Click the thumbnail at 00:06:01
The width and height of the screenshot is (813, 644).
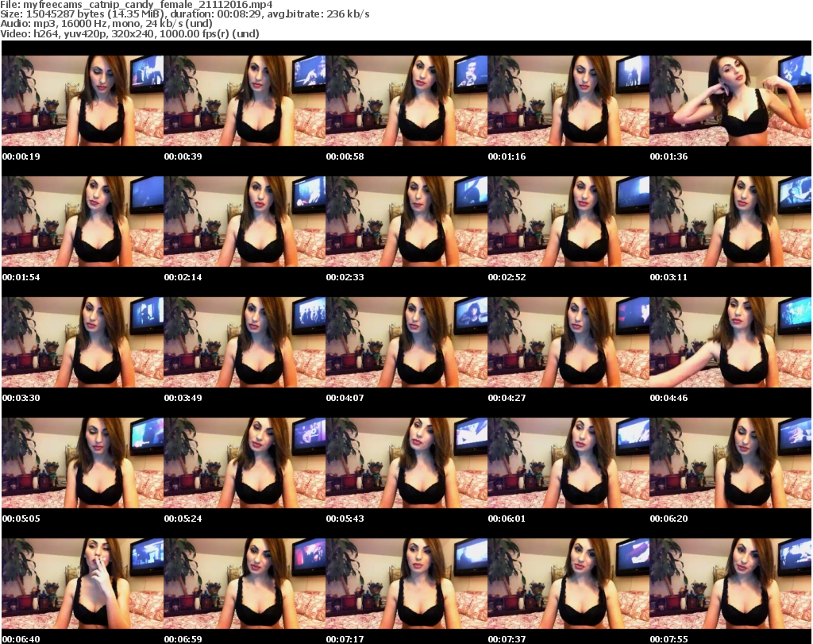(568, 463)
